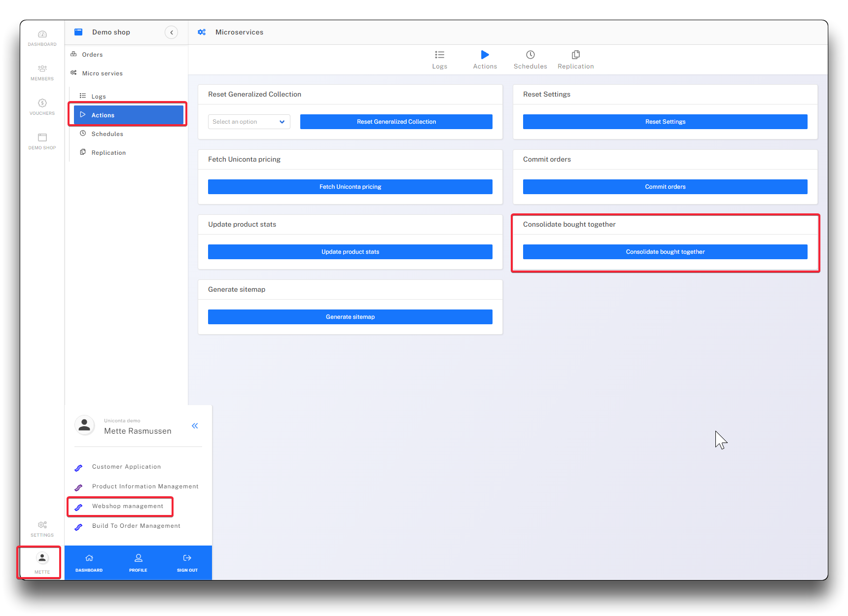Image resolution: width=848 pixels, height=616 pixels.
Task: Go to Dashboard home icon in popup
Action: point(89,558)
